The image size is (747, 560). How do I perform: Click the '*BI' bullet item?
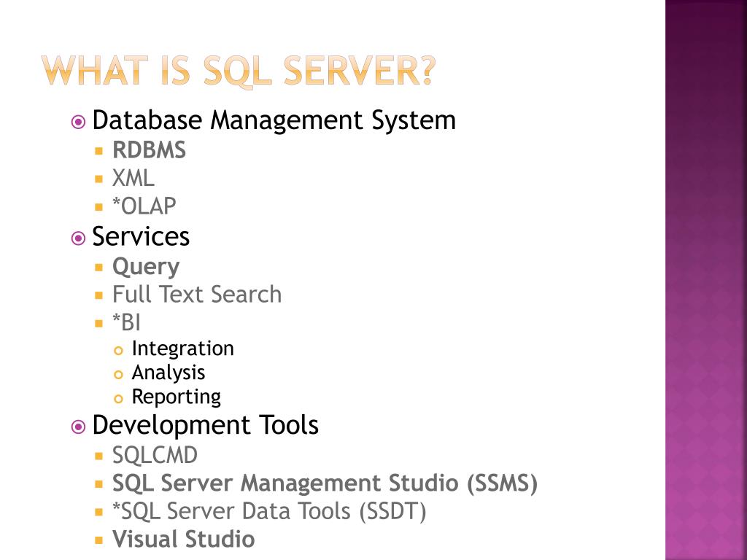[x=127, y=322]
